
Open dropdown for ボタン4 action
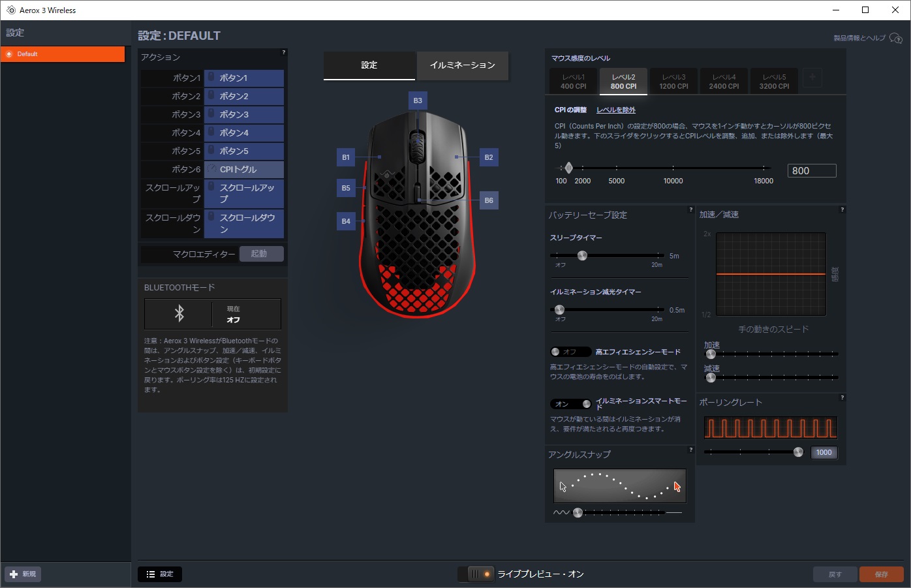click(x=244, y=133)
